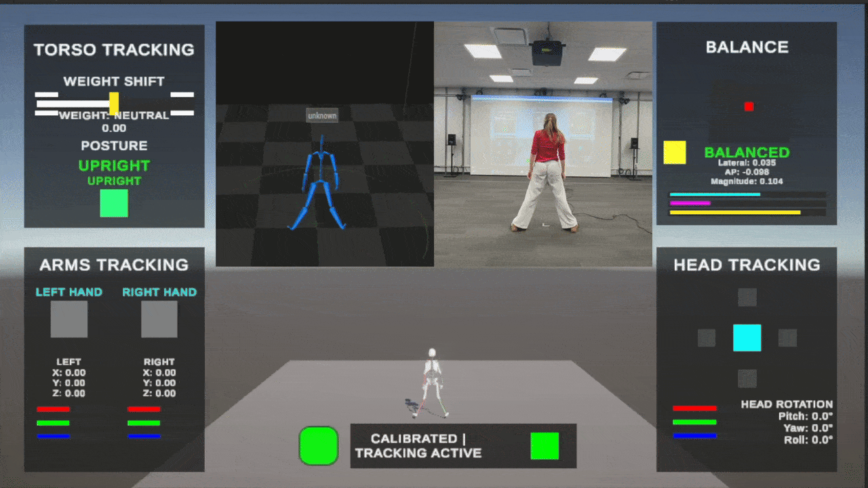
Task: Expand the Torso Tracking panel
Action: click(x=114, y=49)
